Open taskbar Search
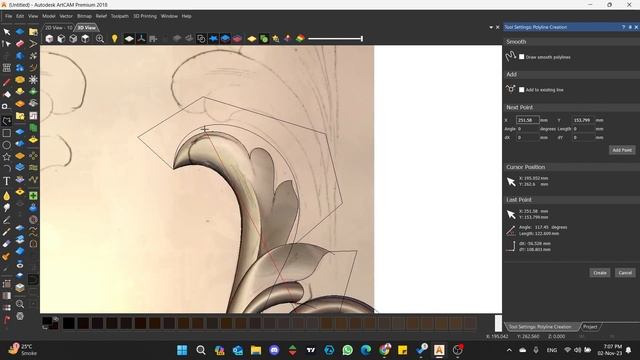Viewport: 640px width, 360px height. click(x=201, y=350)
